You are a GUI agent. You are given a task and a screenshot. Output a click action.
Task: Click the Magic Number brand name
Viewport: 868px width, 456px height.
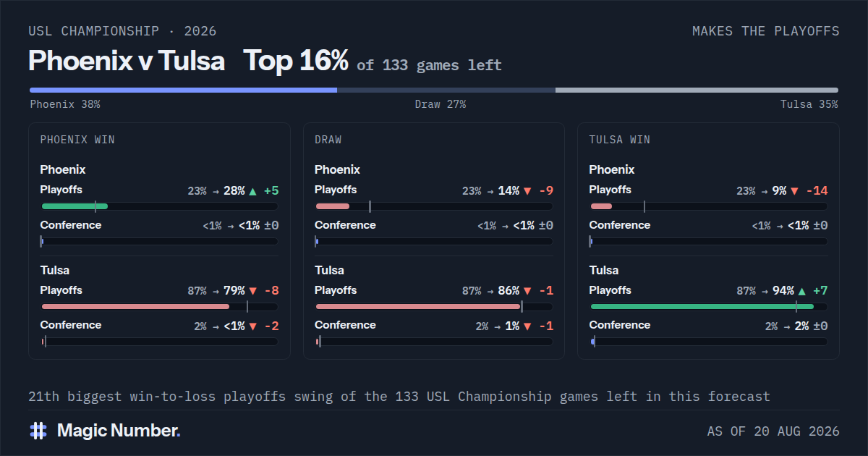coord(119,431)
